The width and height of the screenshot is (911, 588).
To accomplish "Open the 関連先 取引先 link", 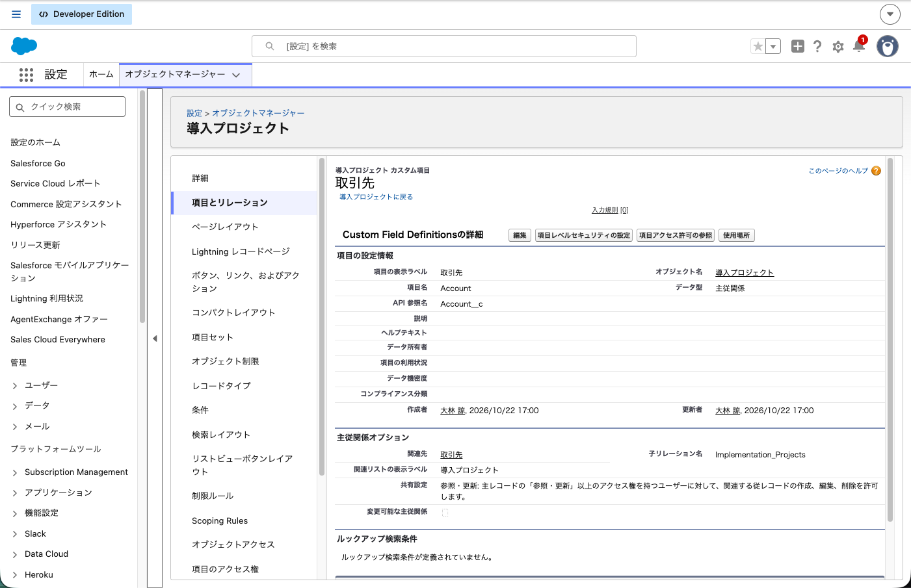I will (x=451, y=455).
